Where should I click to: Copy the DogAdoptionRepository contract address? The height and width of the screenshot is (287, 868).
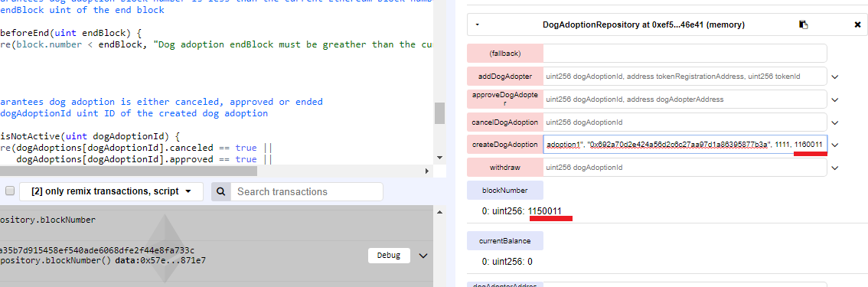click(803, 24)
